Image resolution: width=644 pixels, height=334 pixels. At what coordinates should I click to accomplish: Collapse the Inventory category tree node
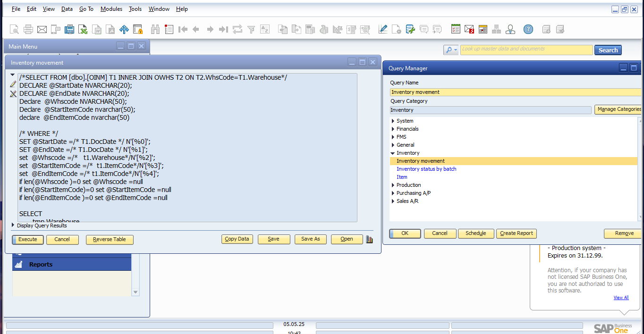coord(393,153)
